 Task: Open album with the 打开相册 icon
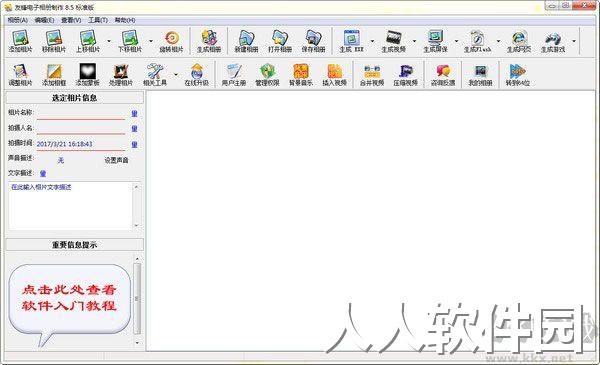pyautogui.click(x=280, y=41)
